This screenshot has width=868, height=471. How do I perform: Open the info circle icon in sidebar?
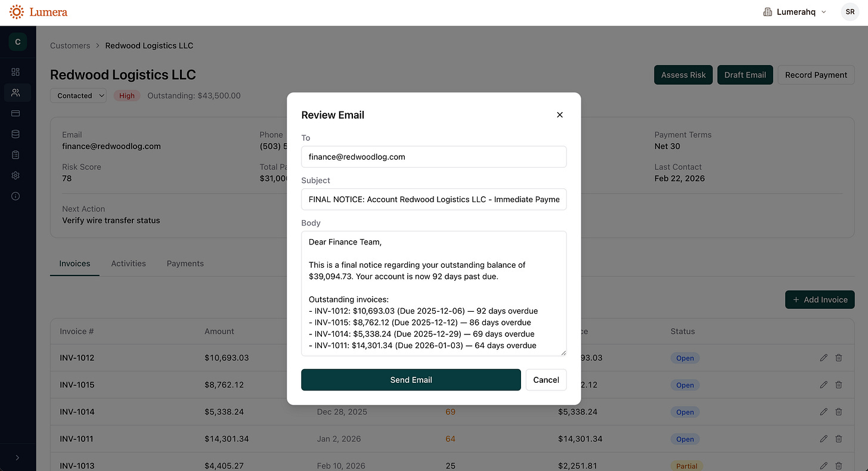pyautogui.click(x=15, y=196)
